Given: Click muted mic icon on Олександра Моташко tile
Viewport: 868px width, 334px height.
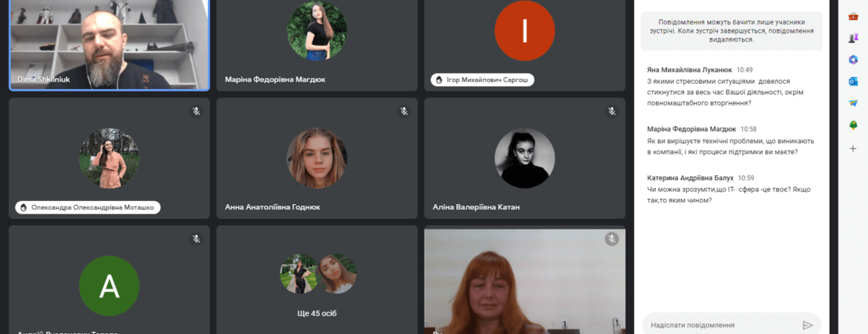Looking at the screenshot, I should pos(196,111).
